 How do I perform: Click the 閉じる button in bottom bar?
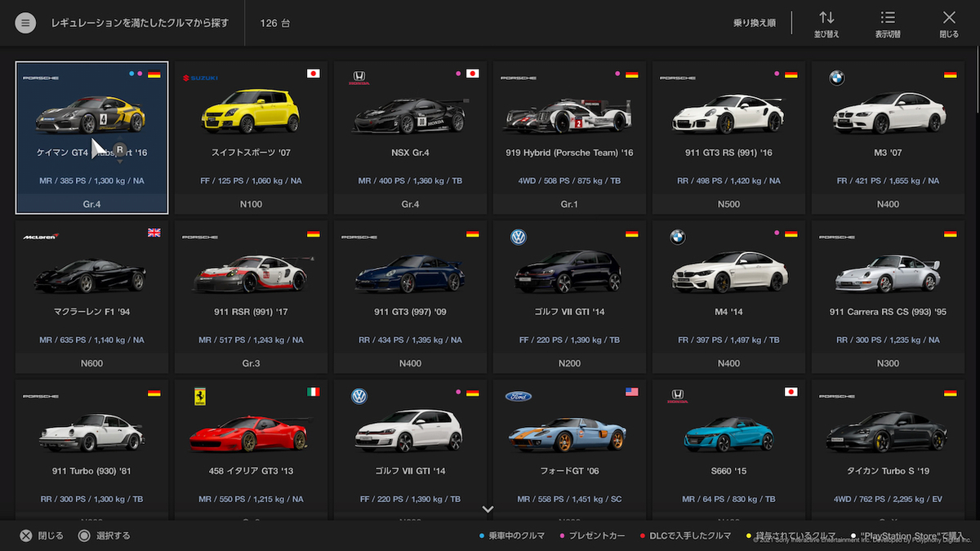pyautogui.click(x=41, y=535)
